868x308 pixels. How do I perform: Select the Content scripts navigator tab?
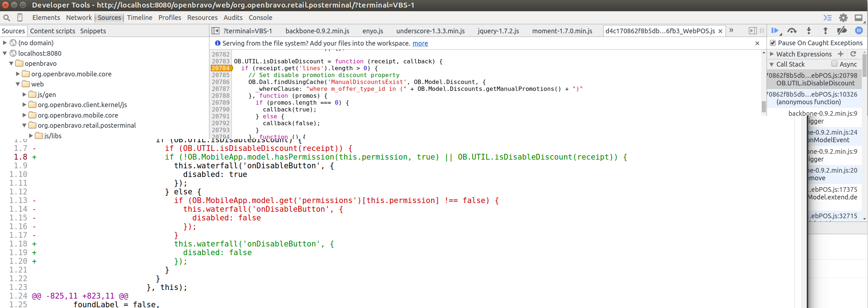click(x=53, y=31)
